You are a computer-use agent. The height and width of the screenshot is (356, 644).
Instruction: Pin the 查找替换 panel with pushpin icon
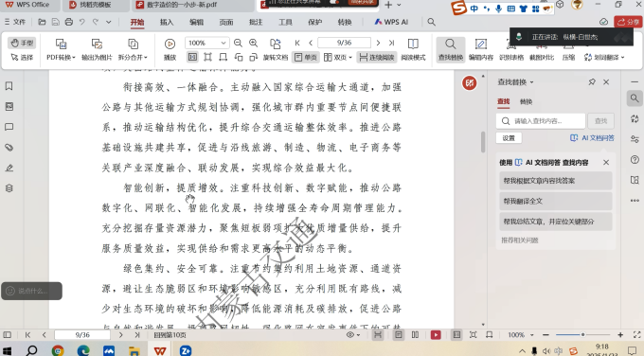pos(592,82)
